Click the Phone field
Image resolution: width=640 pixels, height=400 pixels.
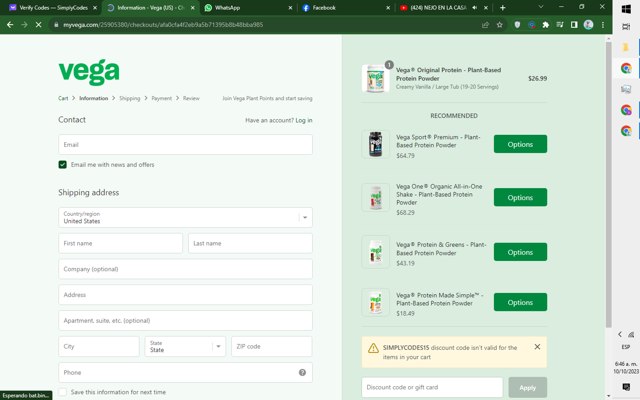click(x=185, y=372)
